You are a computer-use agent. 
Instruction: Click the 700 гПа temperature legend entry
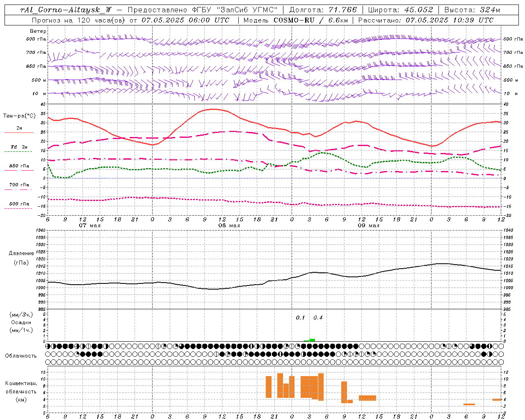pos(19,185)
